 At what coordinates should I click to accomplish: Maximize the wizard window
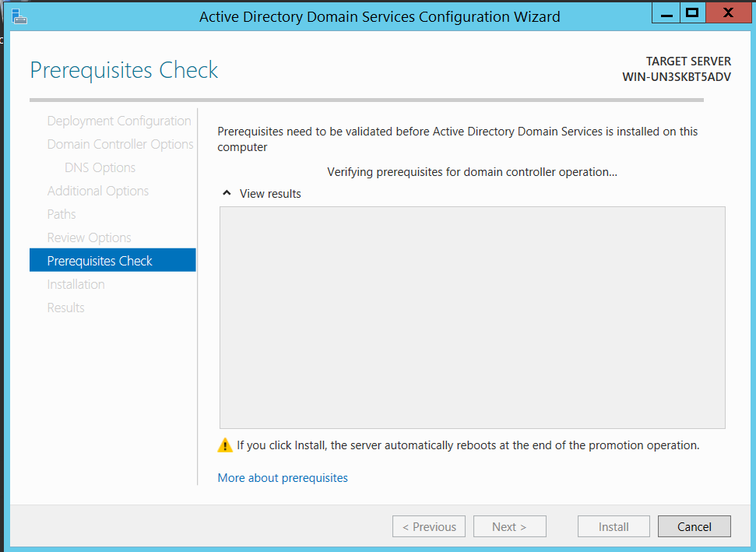tap(693, 13)
